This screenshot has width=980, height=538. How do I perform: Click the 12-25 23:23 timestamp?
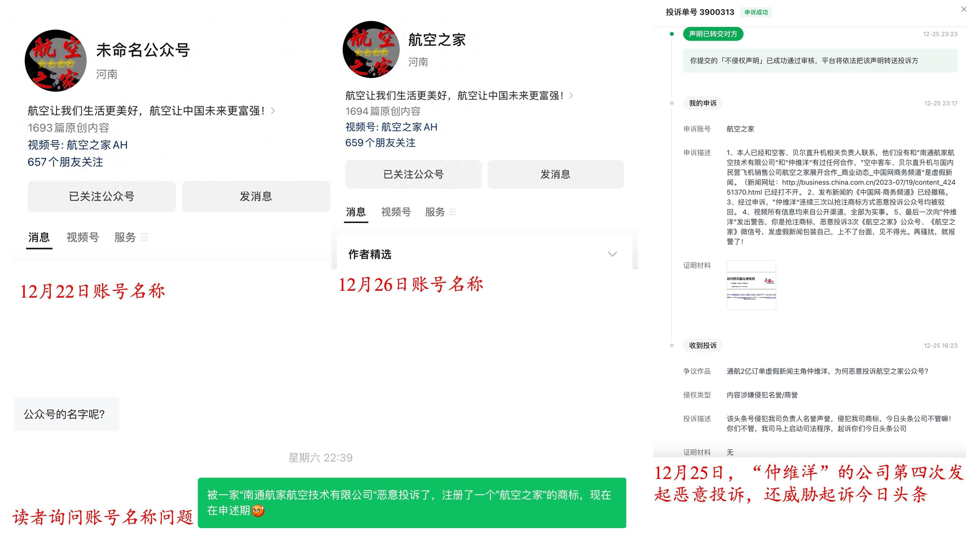click(x=940, y=34)
